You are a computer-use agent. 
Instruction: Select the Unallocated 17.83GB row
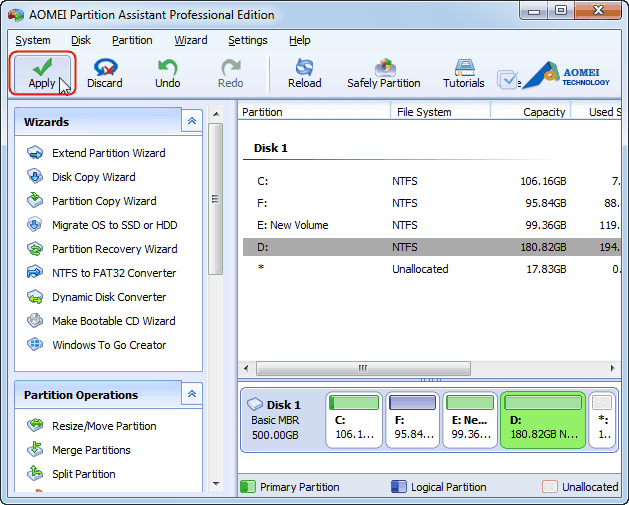pyautogui.click(x=432, y=269)
